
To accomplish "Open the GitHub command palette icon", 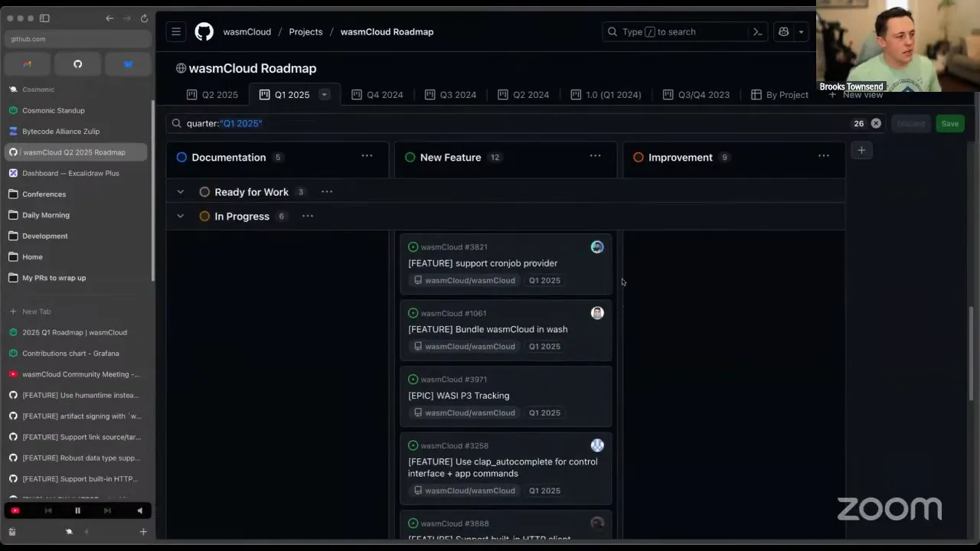I will click(x=757, y=31).
